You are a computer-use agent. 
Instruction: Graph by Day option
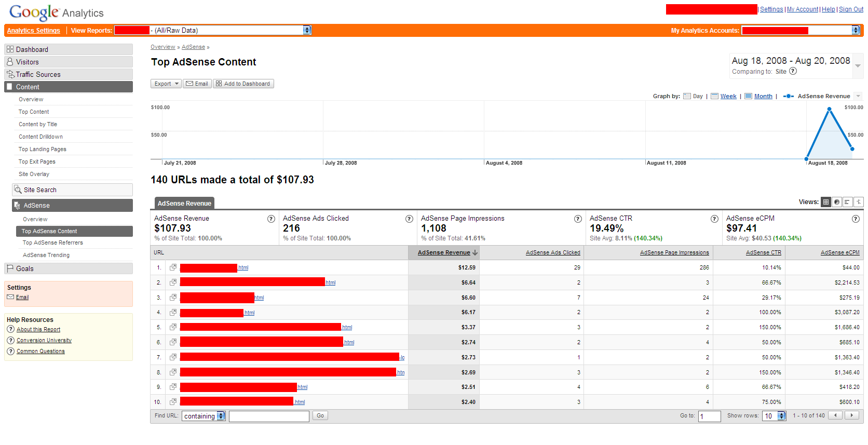[693, 96]
